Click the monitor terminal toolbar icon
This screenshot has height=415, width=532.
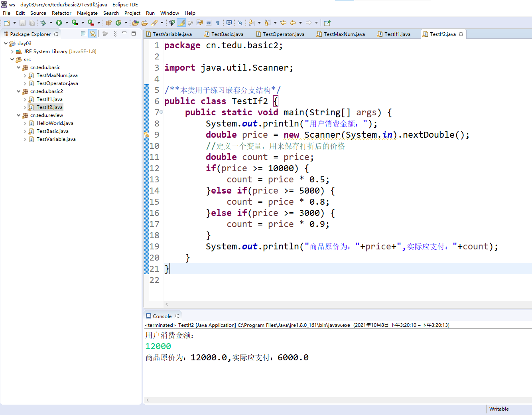tap(229, 23)
